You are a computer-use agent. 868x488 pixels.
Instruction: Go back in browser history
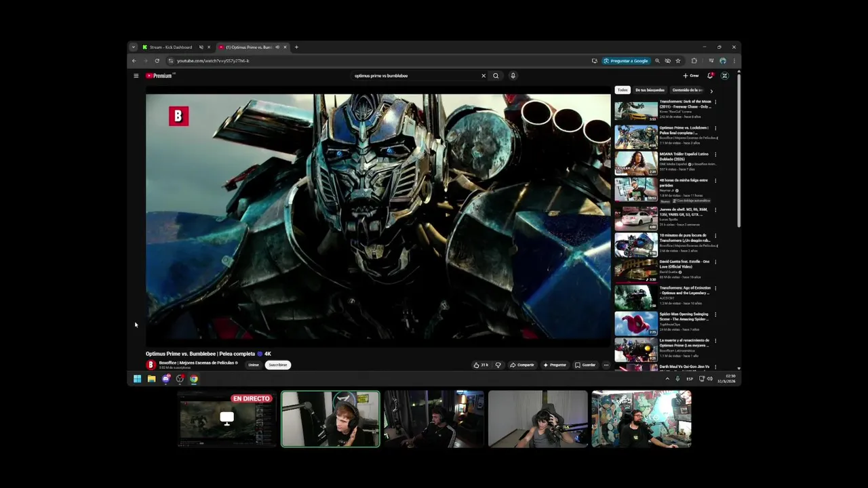point(134,61)
